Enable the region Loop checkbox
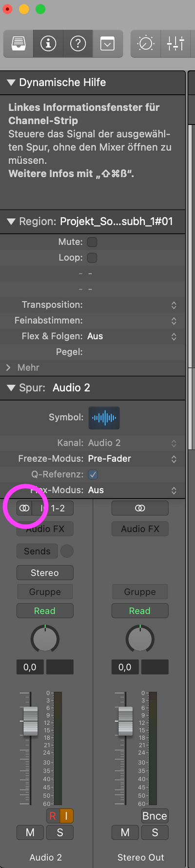This screenshot has height=868, width=195. [x=92, y=257]
